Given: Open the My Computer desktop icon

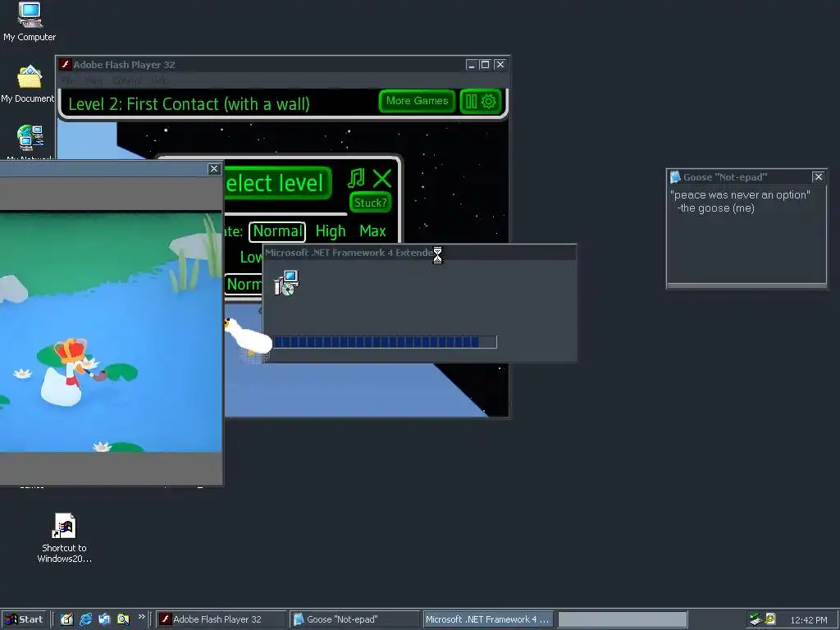Looking at the screenshot, I should tap(30, 22).
